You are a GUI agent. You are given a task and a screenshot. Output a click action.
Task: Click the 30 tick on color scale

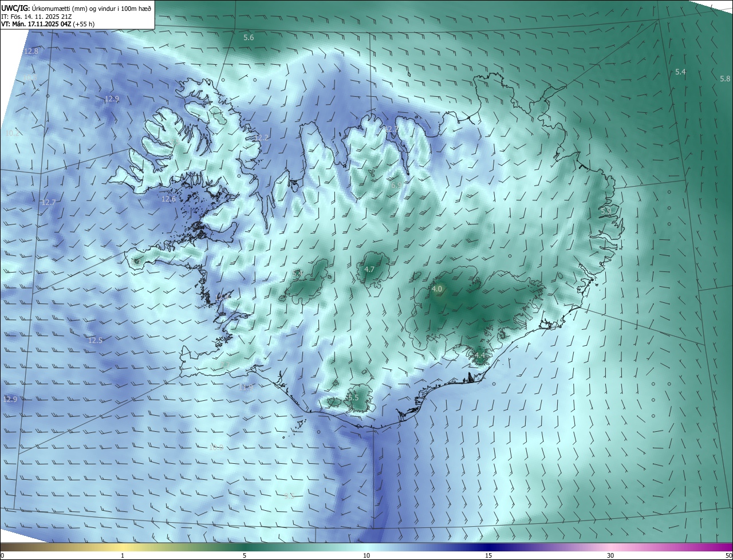click(610, 555)
